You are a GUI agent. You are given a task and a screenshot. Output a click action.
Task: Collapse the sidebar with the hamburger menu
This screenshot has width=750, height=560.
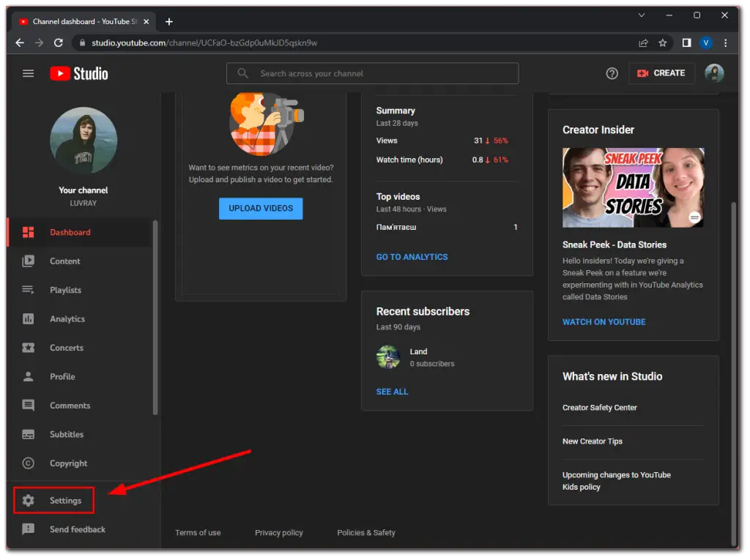pos(28,73)
